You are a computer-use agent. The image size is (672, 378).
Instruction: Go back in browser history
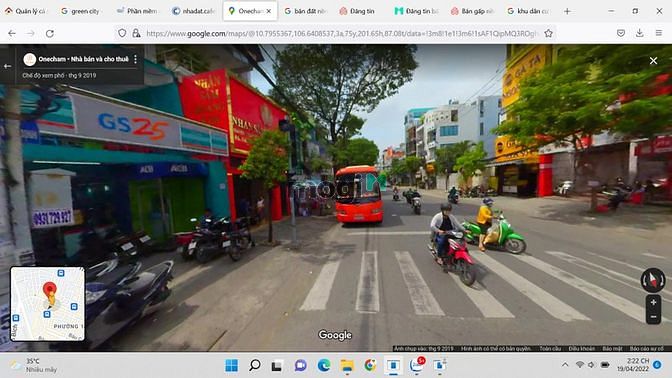(12, 33)
